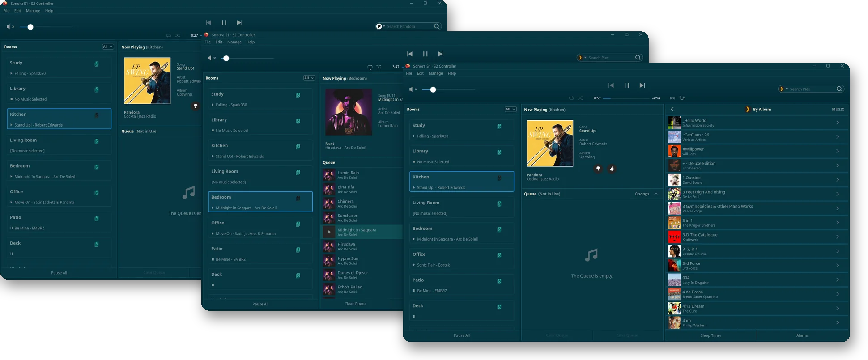Image resolution: width=868 pixels, height=360 pixels.
Task: Open the File menu in the front window
Action: (409, 73)
